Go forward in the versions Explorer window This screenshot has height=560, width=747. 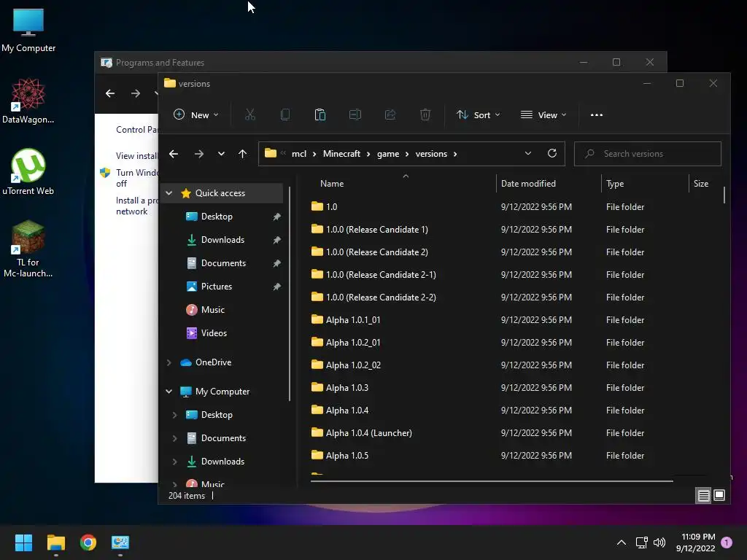pos(199,154)
